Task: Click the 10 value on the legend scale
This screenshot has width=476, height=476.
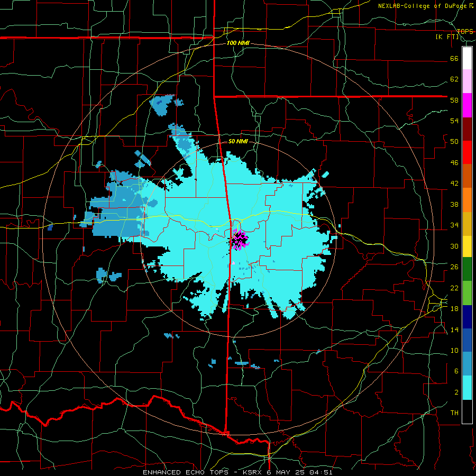Action: (x=454, y=351)
